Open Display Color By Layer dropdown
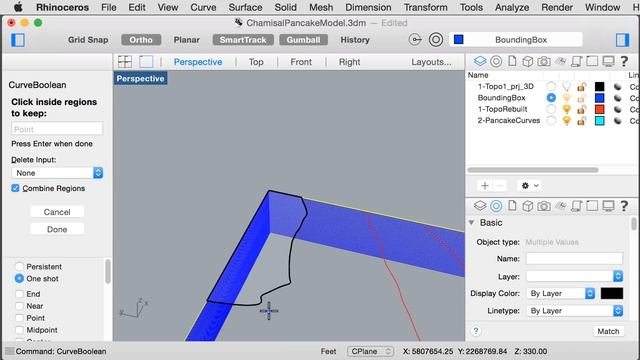 point(560,293)
